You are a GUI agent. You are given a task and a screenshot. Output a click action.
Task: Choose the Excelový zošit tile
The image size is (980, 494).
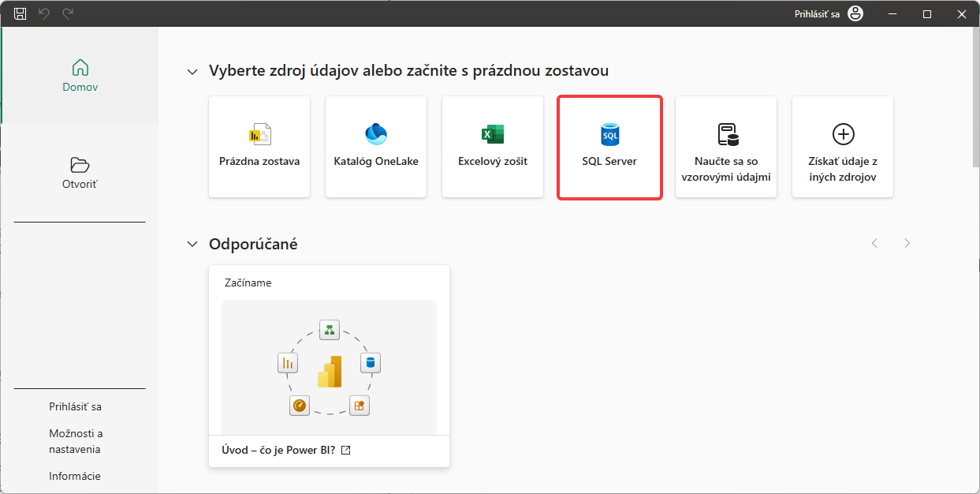tap(493, 147)
